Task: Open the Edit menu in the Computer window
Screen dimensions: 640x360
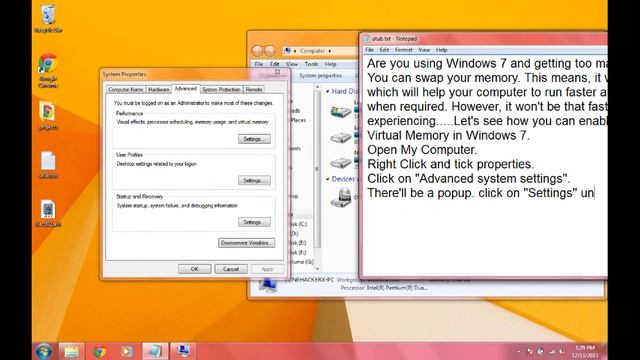Action: pyautogui.click(x=274, y=64)
